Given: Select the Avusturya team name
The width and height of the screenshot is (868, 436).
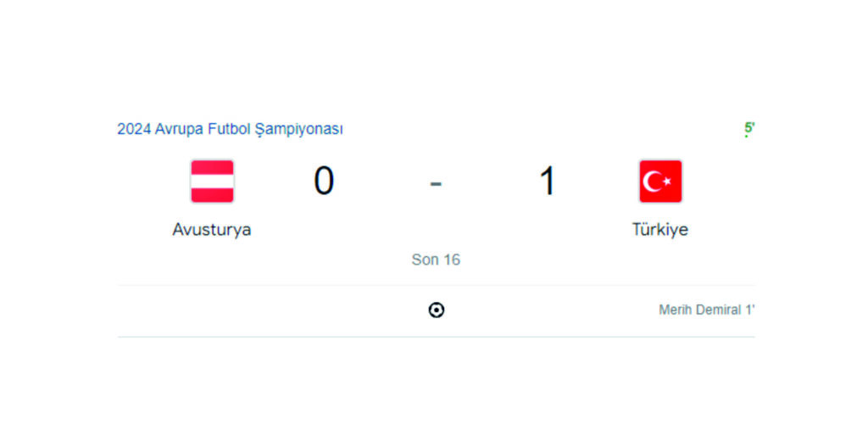Looking at the screenshot, I should tap(212, 229).
